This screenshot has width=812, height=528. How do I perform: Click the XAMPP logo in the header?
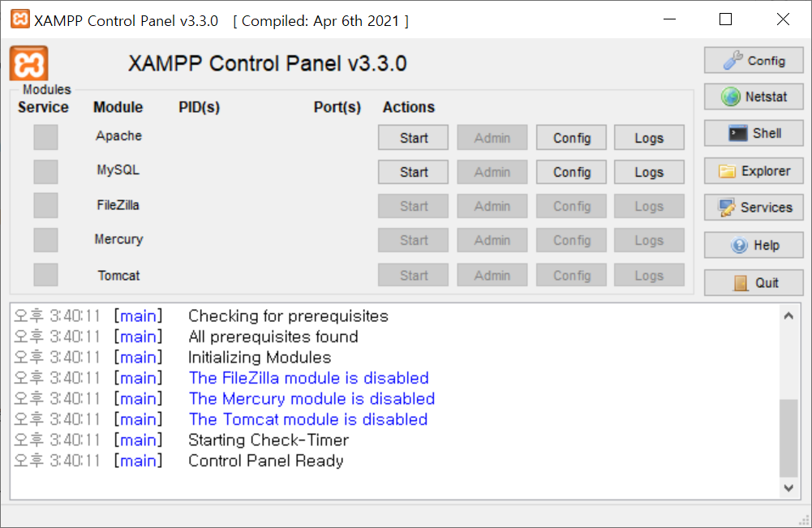[x=28, y=63]
